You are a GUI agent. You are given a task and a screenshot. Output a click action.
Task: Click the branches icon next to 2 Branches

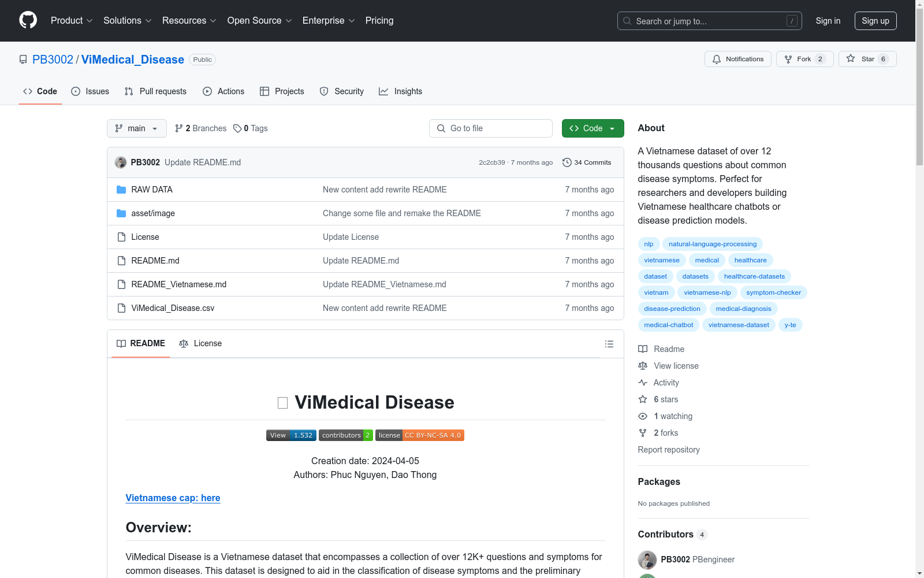click(x=179, y=128)
